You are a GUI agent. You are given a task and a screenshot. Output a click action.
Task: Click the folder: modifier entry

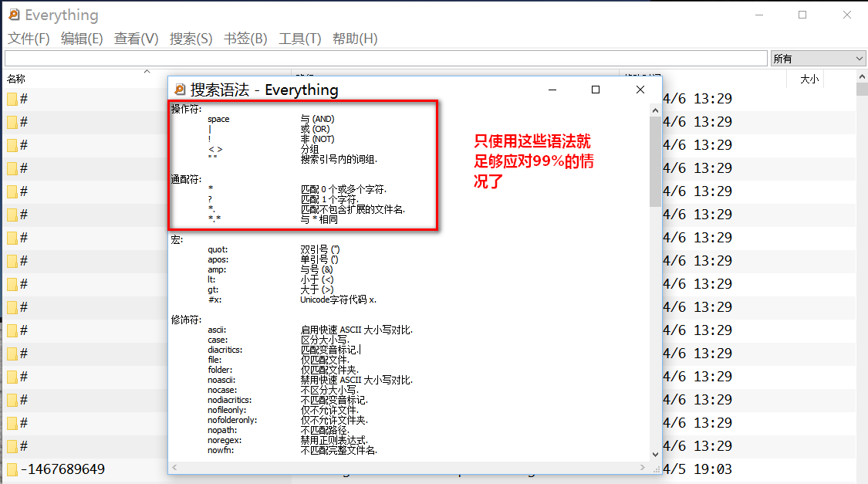tap(220, 370)
